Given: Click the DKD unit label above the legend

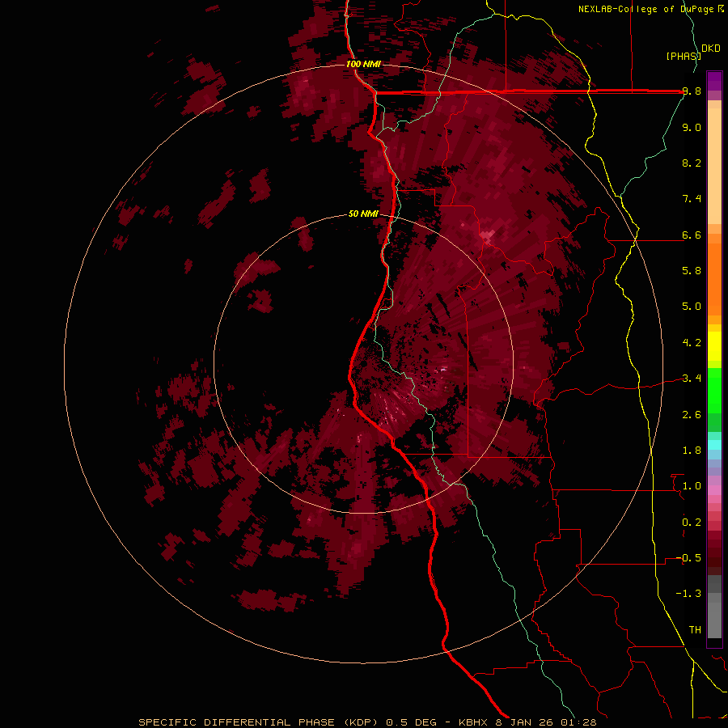Looking at the screenshot, I should tap(711, 49).
